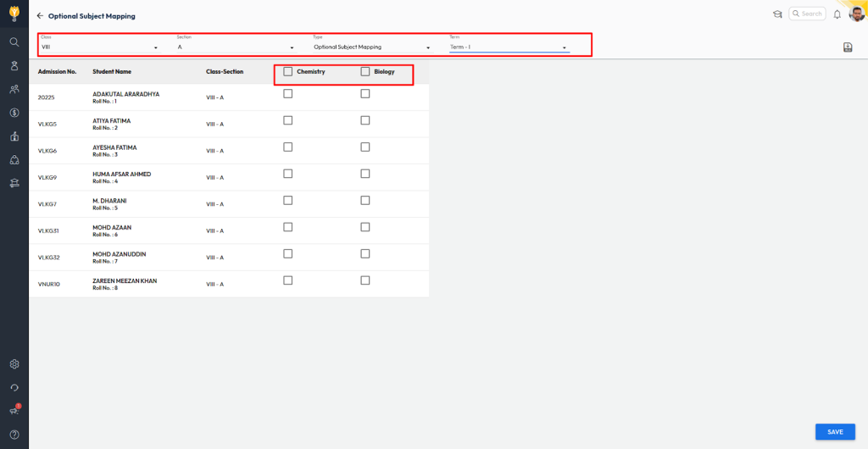Expand the Class dropdown showing VIII
Screen dimensions: 868x449
tap(100, 47)
